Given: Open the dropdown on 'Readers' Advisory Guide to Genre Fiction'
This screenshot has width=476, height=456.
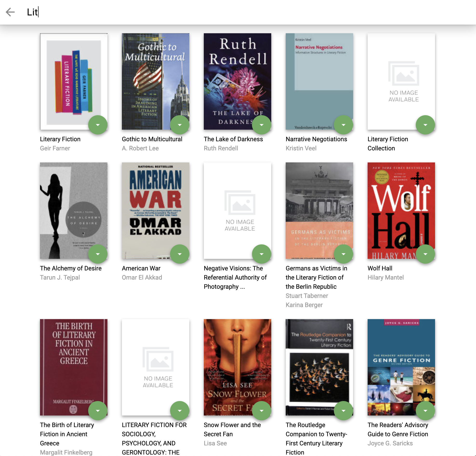Looking at the screenshot, I should pos(425,411).
